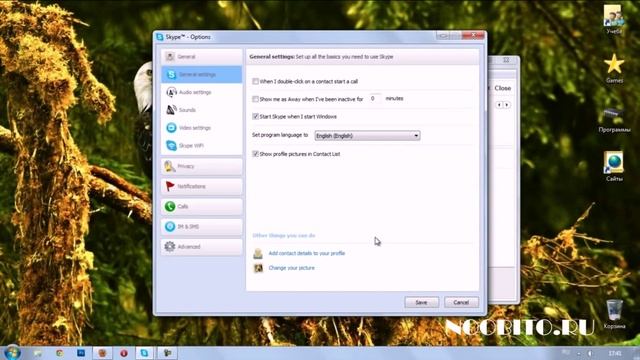
Task: Click the red Opera taskbar icon
Action: pos(123,353)
